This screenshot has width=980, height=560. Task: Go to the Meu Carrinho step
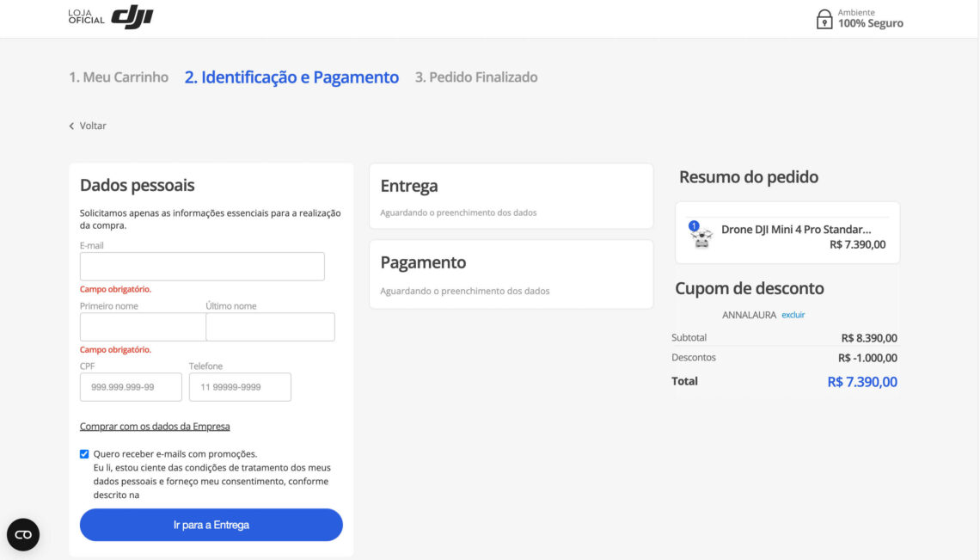click(x=119, y=77)
